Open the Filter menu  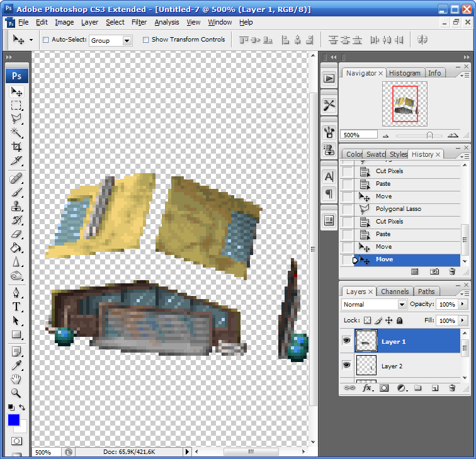(x=139, y=22)
